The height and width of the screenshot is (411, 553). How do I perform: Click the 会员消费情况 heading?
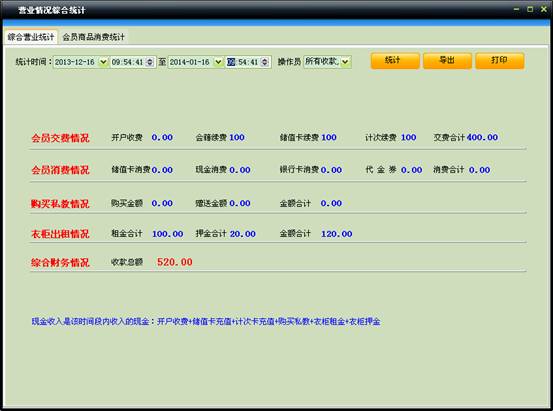click(60, 170)
